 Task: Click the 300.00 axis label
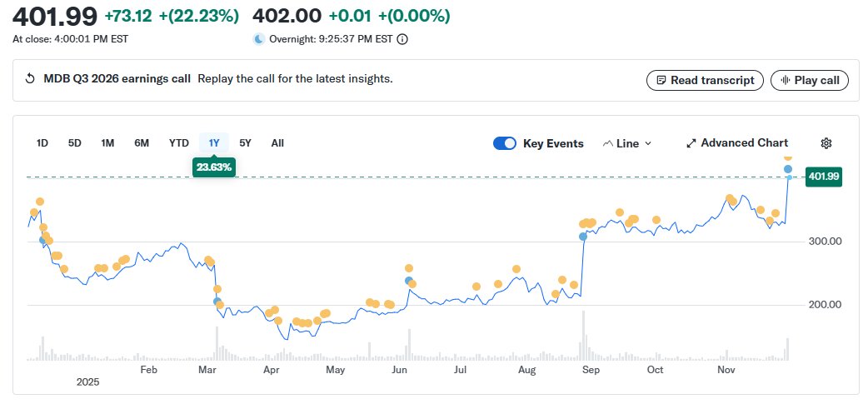tap(825, 242)
